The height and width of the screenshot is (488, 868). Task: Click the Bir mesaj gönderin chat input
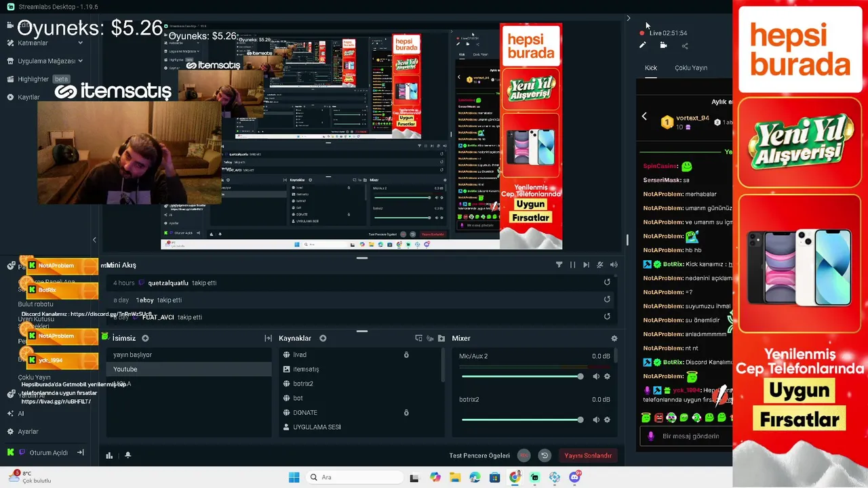(x=690, y=436)
